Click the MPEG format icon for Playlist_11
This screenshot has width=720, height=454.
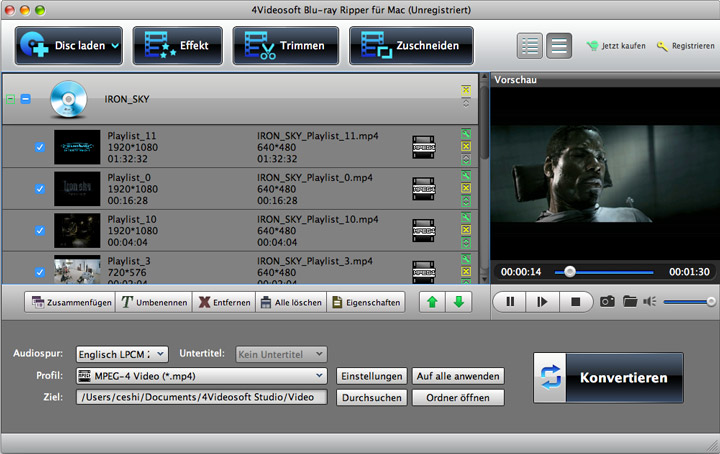point(424,147)
